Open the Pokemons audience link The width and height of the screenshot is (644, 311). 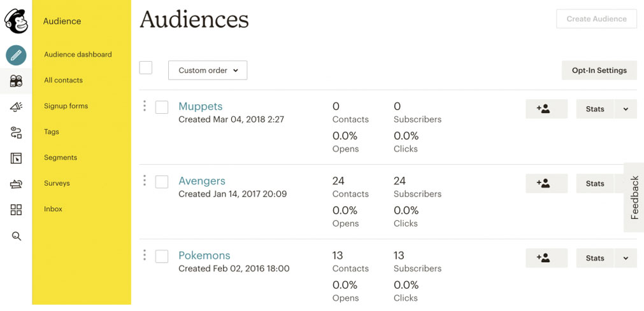click(204, 255)
